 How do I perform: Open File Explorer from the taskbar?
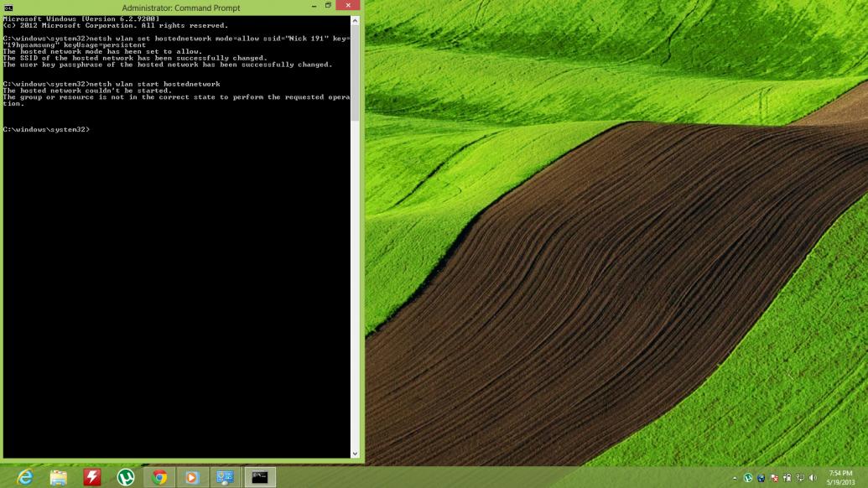coord(59,477)
